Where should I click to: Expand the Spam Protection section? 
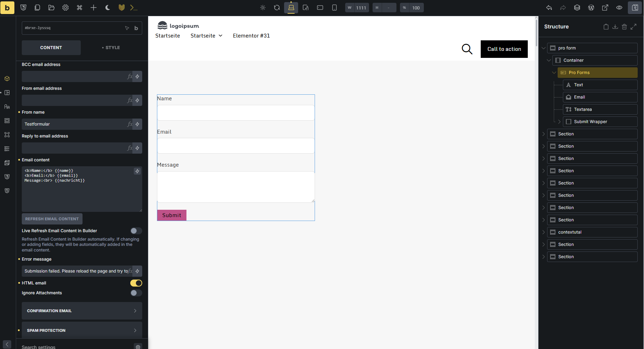pos(82,330)
